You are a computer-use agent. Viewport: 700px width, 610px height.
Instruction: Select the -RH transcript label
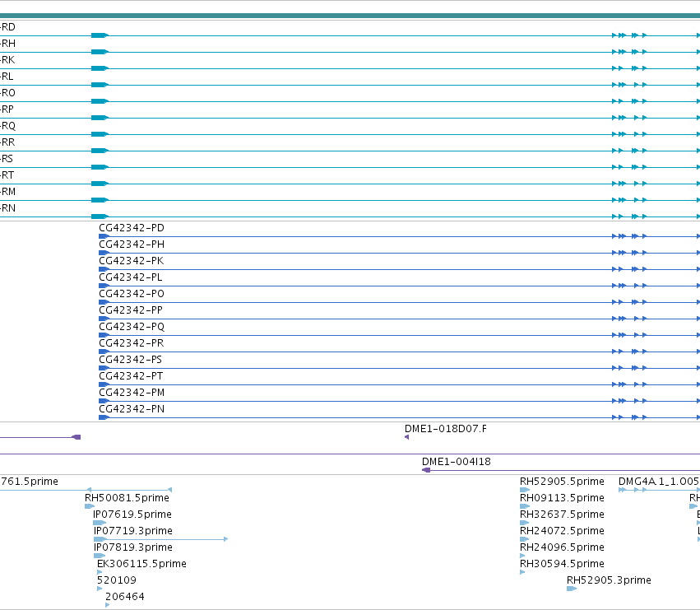point(7,44)
